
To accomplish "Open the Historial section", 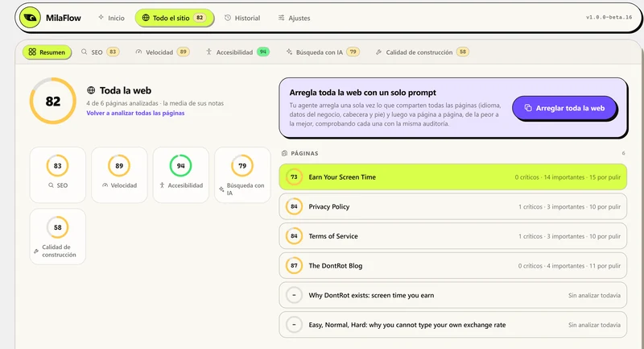I will coord(242,18).
